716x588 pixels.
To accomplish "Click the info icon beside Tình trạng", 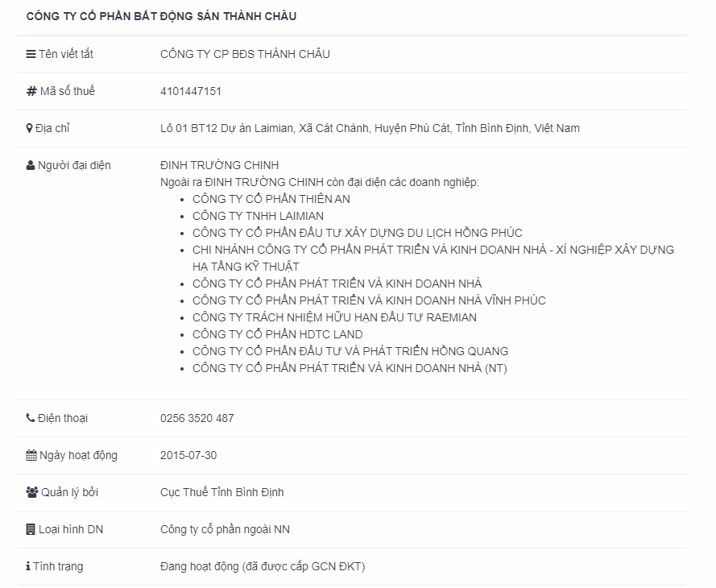I will click(x=28, y=566).
